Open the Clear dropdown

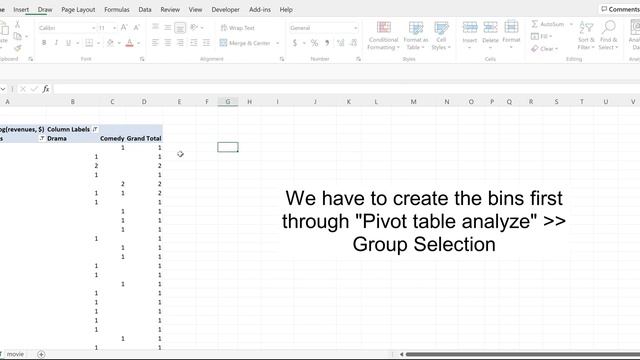coord(544,49)
